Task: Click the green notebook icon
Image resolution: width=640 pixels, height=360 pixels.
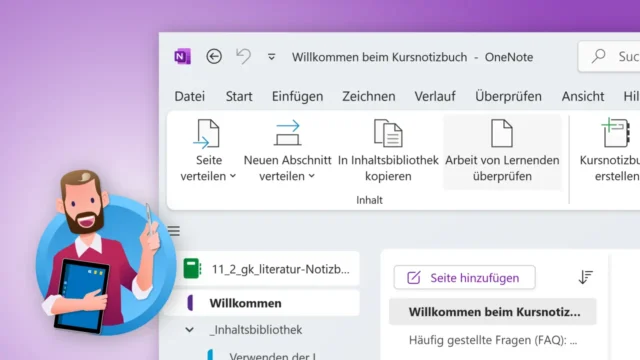Action: point(192,269)
